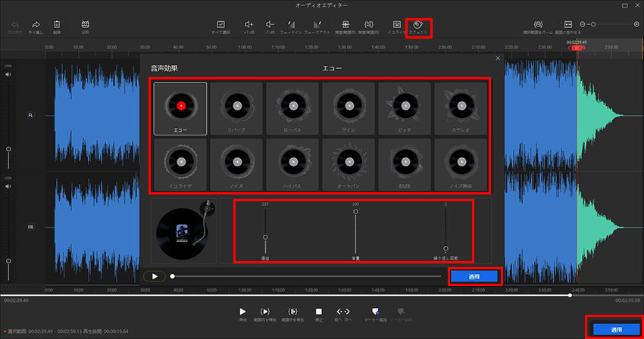The height and width of the screenshot is (339, 644).
Task: Select the Auto-pan (オートパン) effect
Action: pyautogui.click(x=349, y=165)
